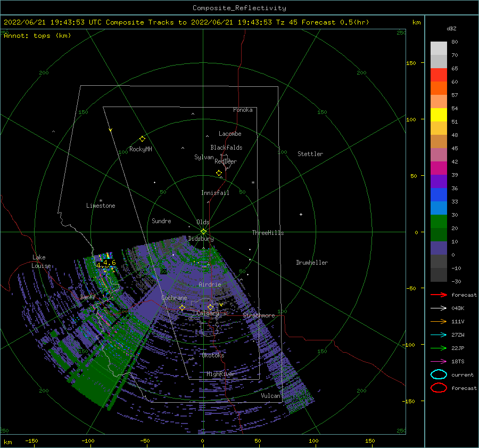Click the storm top annotation 4.6
This screenshot has height=448, width=479.
(110, 263)
